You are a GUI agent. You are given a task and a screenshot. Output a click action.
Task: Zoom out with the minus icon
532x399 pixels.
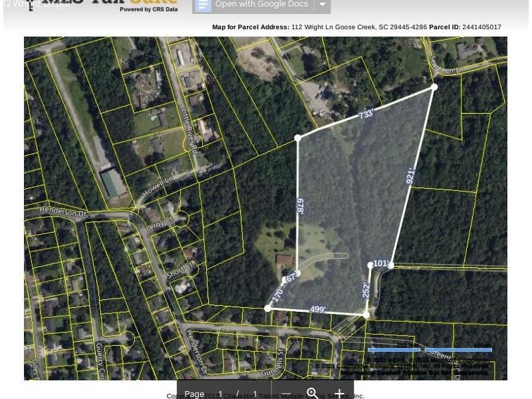(287, 394)
